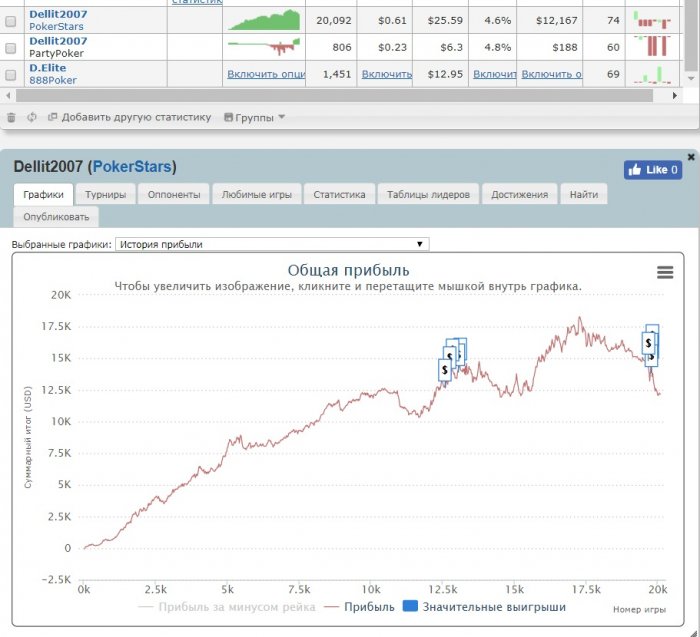Click the trash delete icon below table

tap(11, 117)
